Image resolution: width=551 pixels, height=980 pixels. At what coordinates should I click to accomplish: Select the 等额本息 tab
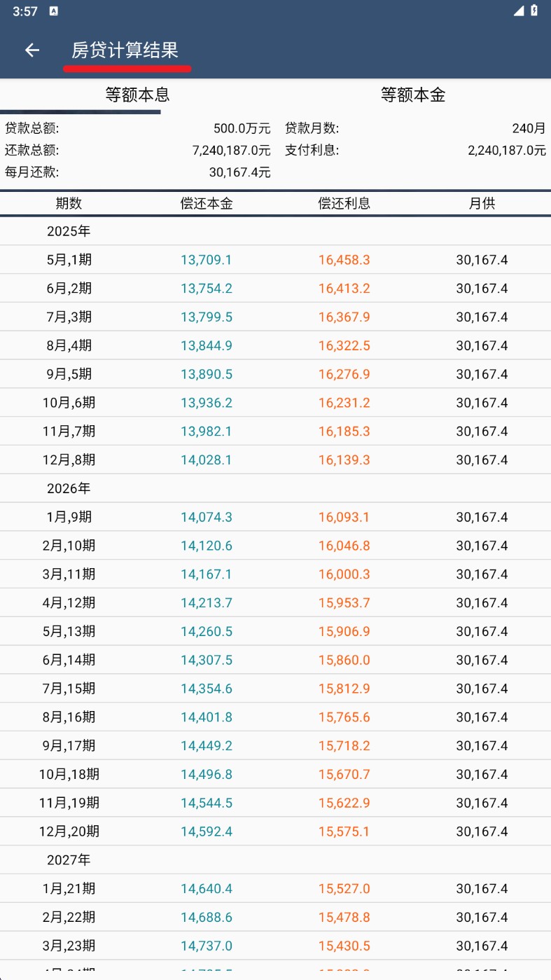click(x=137, y=95)
